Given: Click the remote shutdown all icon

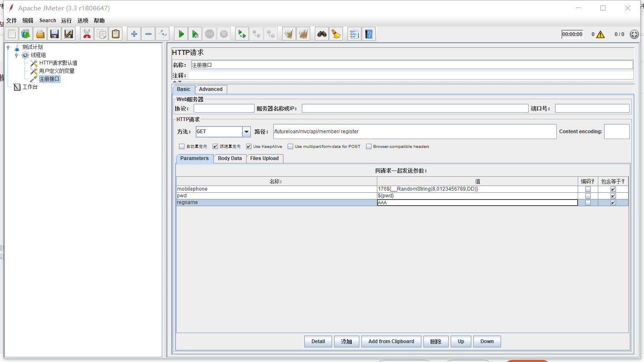Looking at the screenshot, I should coord(270,34).
